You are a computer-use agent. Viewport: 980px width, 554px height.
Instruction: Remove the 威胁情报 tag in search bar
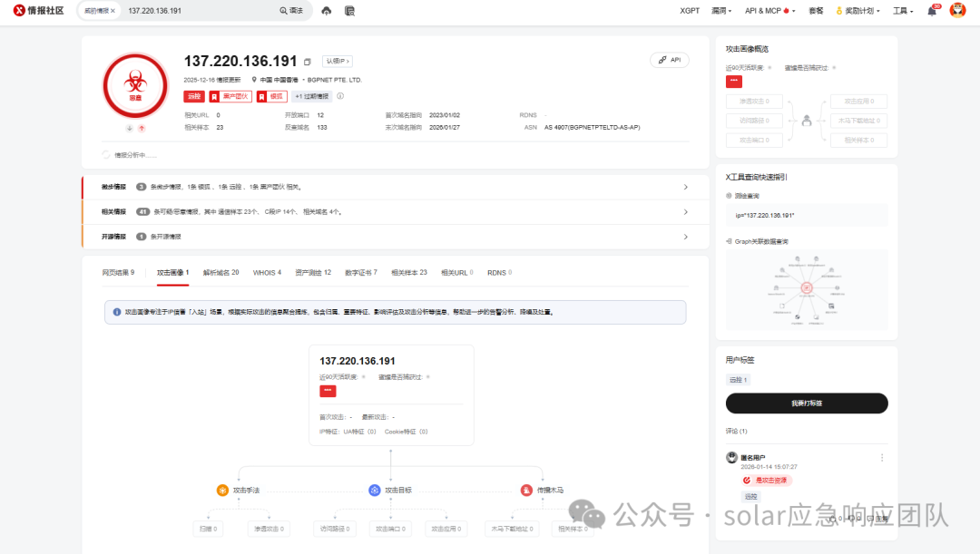(x=113, y=11)
